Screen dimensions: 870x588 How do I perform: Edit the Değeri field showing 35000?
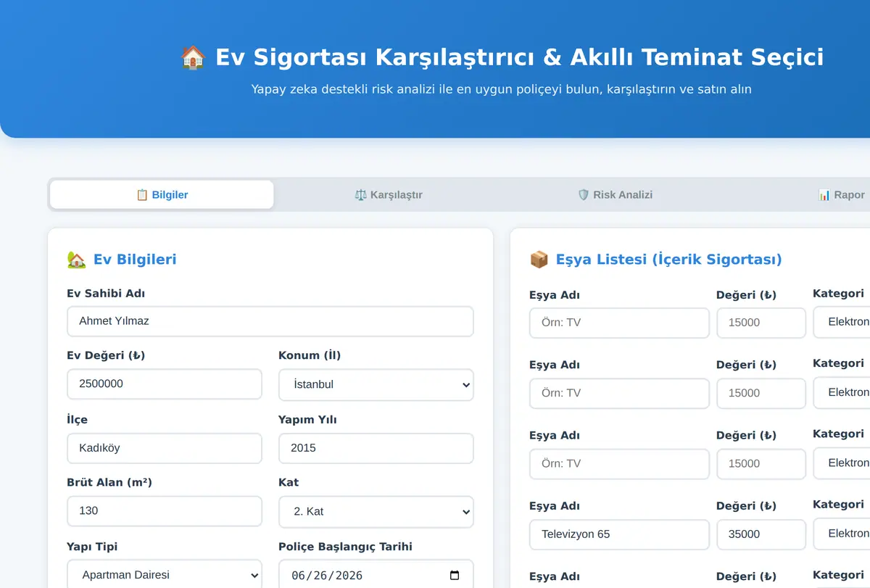click(761, 534)
